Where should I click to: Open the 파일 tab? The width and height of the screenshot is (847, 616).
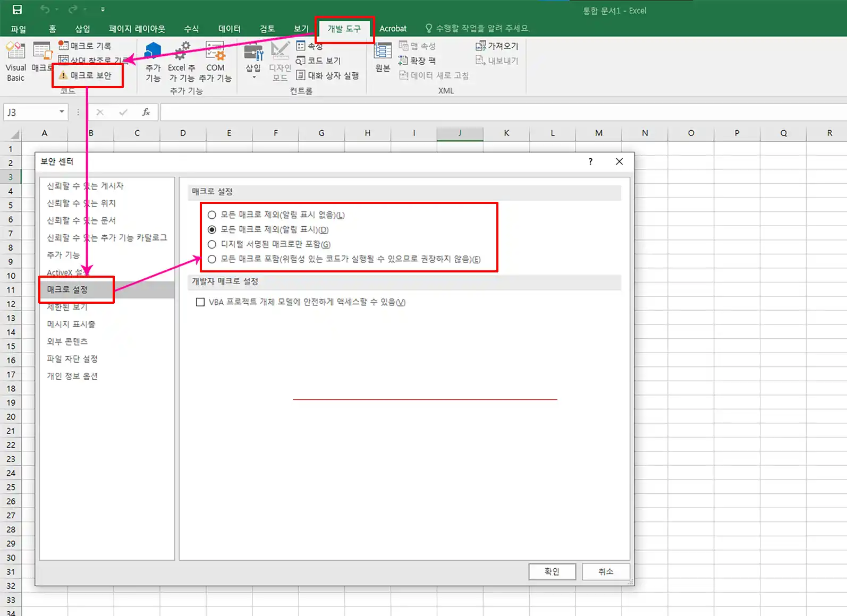[19, 29]
